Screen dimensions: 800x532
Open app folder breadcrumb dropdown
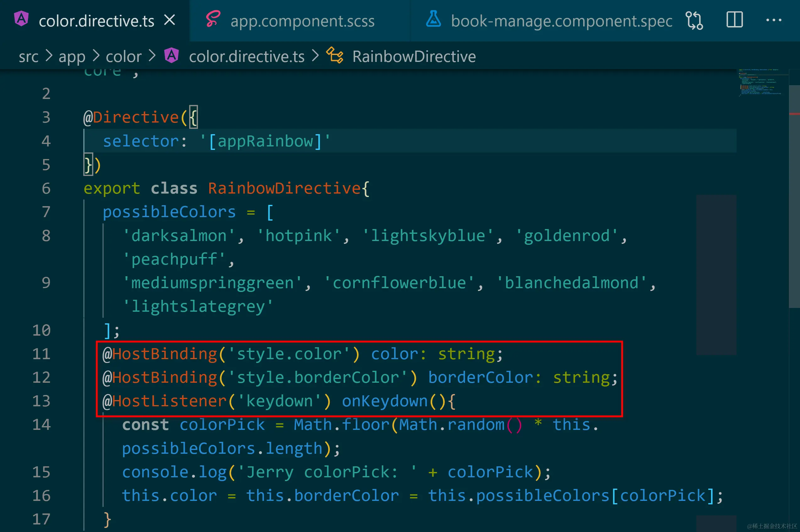[72, 57]
